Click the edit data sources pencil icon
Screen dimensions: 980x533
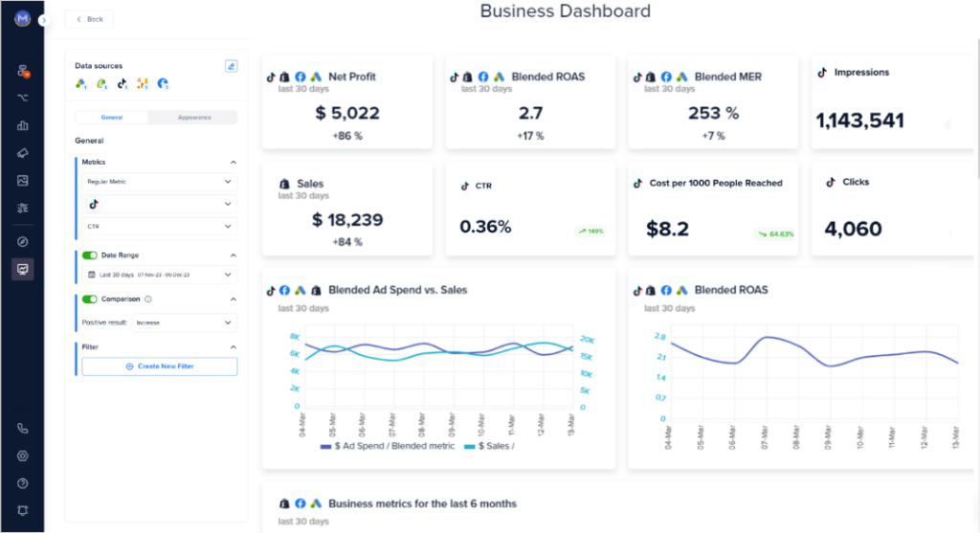coord(231,66)
